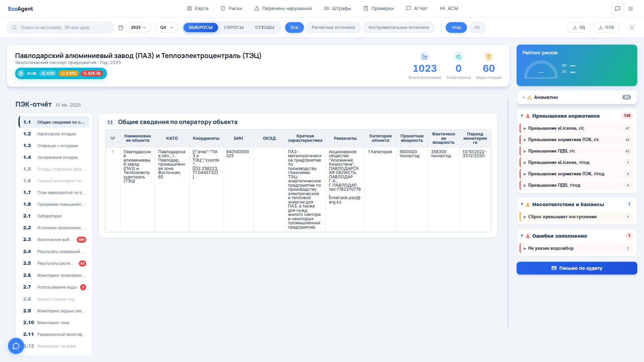Go to the EcoAgent home logo
644x362 pixels.
(x=20, y=9)
